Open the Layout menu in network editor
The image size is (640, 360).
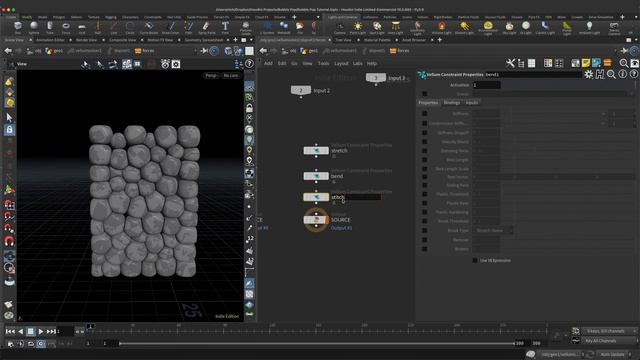341,64
